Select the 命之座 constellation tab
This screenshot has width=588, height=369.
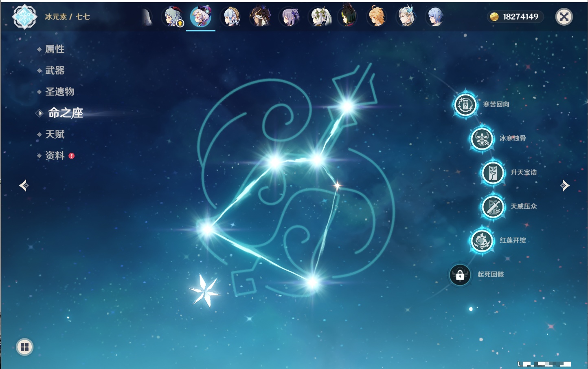(65, 113)
